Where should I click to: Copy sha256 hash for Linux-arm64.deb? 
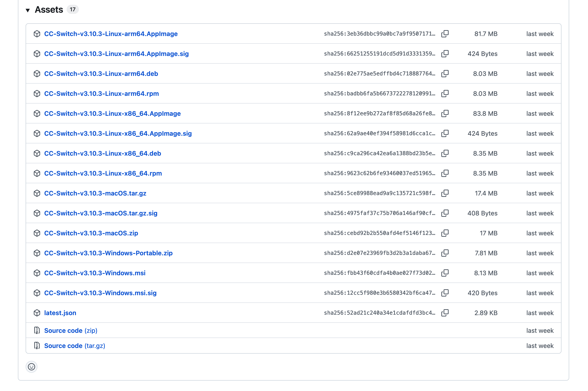(445, 74)
